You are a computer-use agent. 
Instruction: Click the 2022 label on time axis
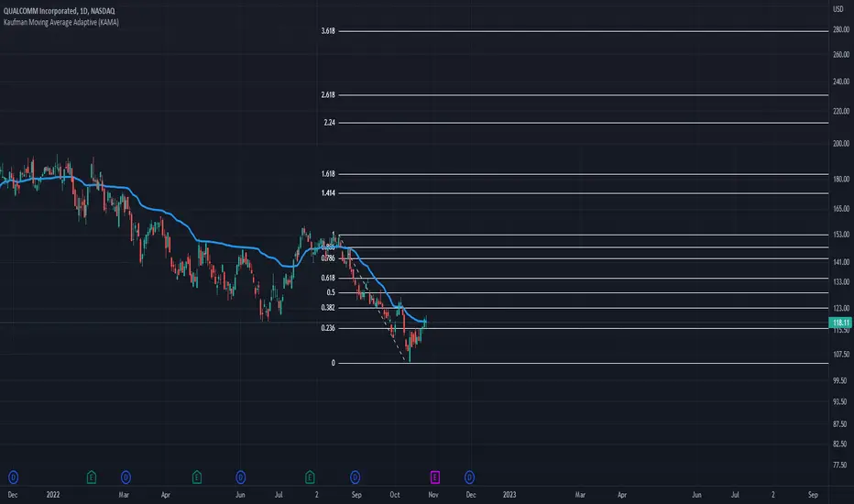tap(53, 495)
